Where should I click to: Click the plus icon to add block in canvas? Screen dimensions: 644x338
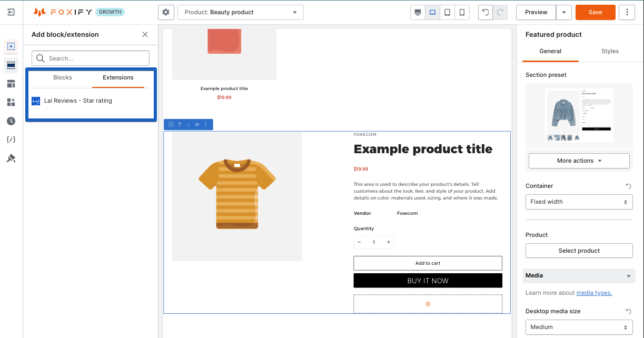428,304
